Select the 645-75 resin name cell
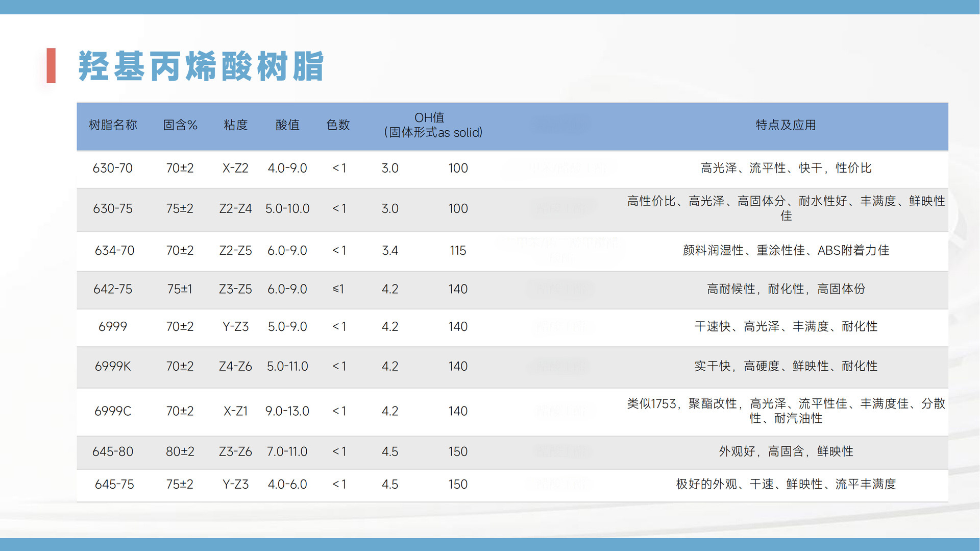The width and height of the screenshot is (980, 551). click(114, 484)
